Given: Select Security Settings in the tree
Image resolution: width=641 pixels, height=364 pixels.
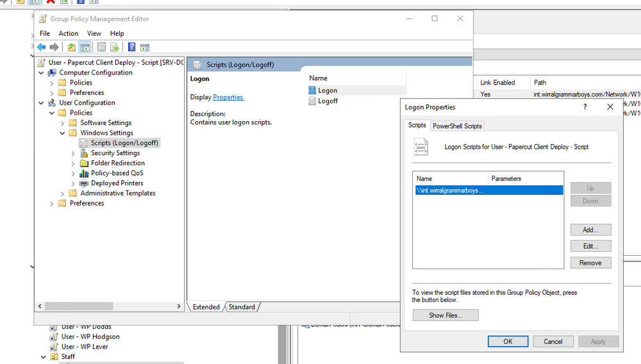Looking at the screenshot, I should click(x=115, y=153).
